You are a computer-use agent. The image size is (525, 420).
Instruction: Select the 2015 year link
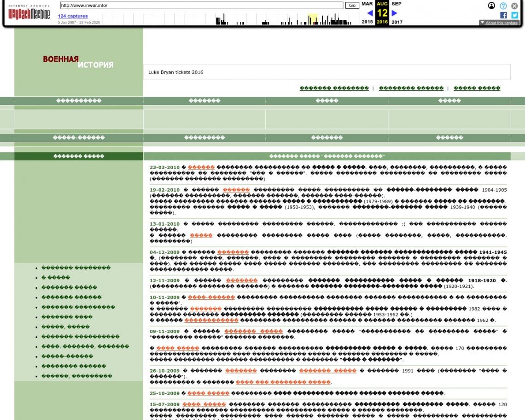pos(367,22)
